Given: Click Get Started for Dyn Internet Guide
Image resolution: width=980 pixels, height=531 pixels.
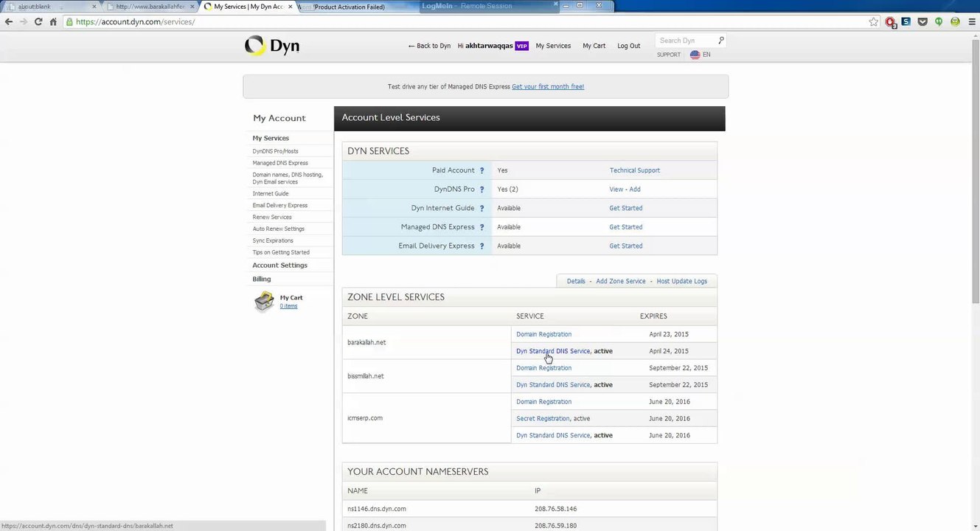Looking at the screenshot, I should point(626,209).
